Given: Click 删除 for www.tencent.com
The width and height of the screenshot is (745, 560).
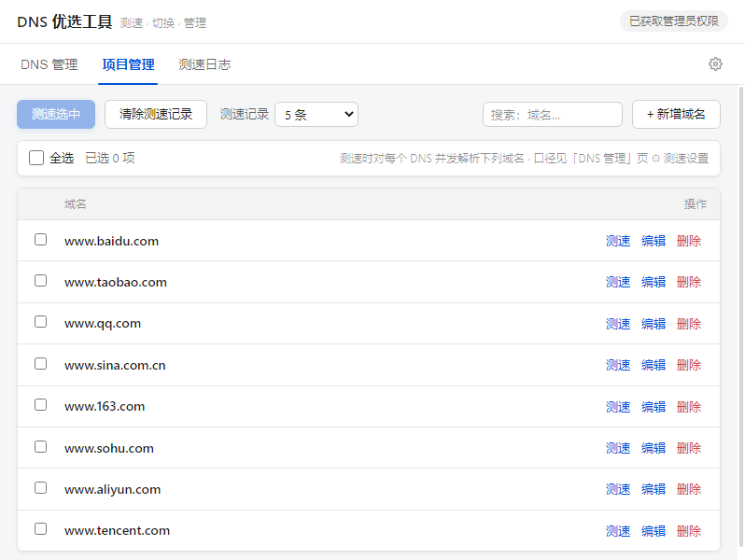Looking at the screenshot, I should pos(689,531).
